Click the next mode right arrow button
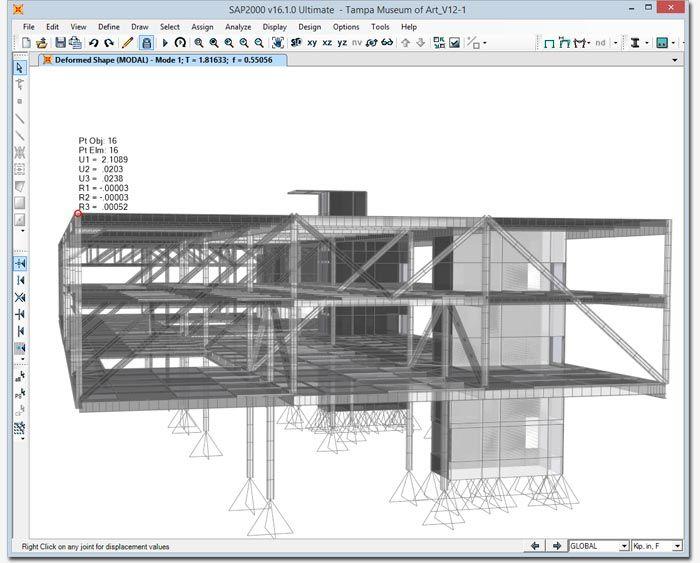700x563 pixels. (x=557, y=546)
